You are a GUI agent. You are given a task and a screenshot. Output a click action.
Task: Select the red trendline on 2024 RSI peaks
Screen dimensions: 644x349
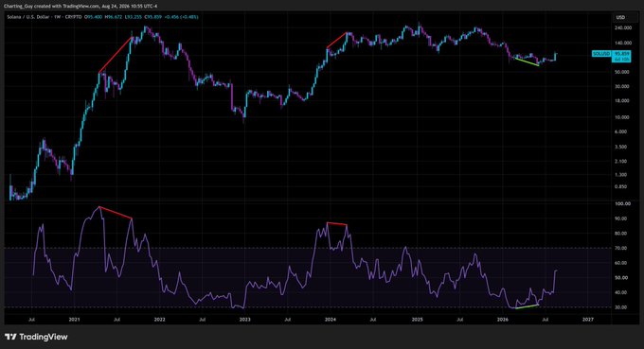click(337, 223)
